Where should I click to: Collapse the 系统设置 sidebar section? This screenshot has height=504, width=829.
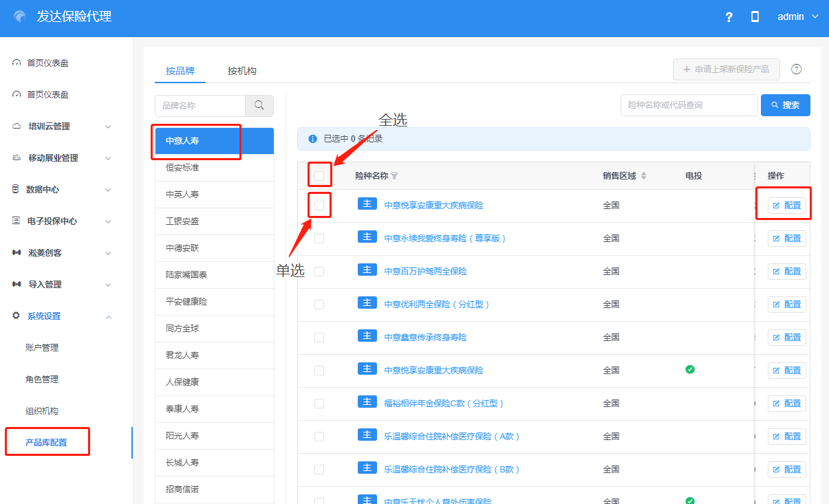click(108, 316)
